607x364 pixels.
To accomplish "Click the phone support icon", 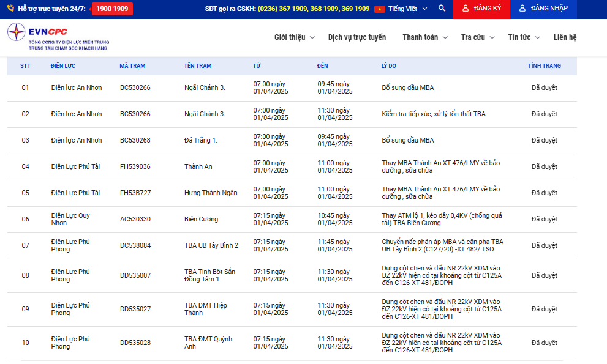I will (10, 9).
